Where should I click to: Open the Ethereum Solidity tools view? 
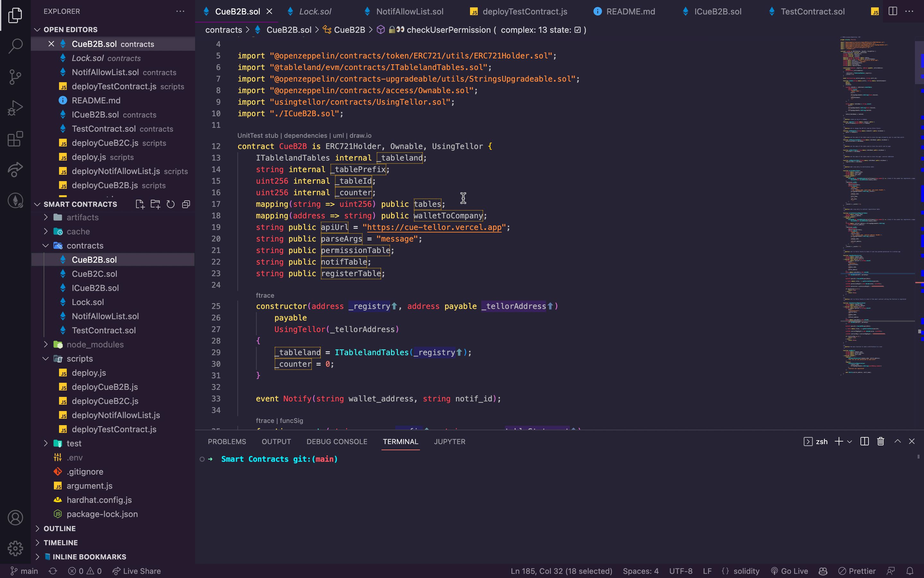click(x=15, y=200)
